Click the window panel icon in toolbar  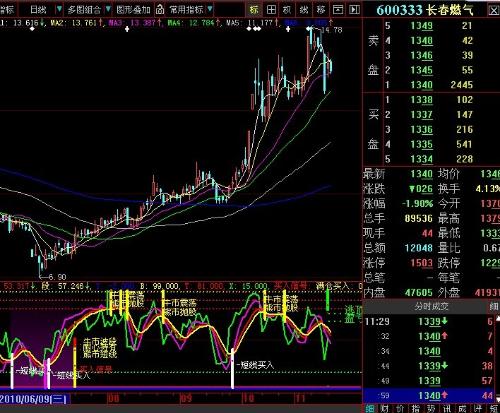coord(338,10)
